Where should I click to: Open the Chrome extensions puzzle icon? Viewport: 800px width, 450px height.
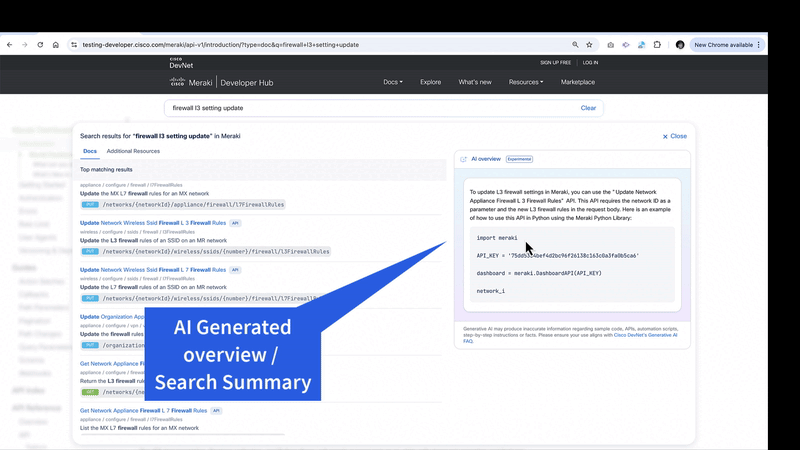(657, 45)
